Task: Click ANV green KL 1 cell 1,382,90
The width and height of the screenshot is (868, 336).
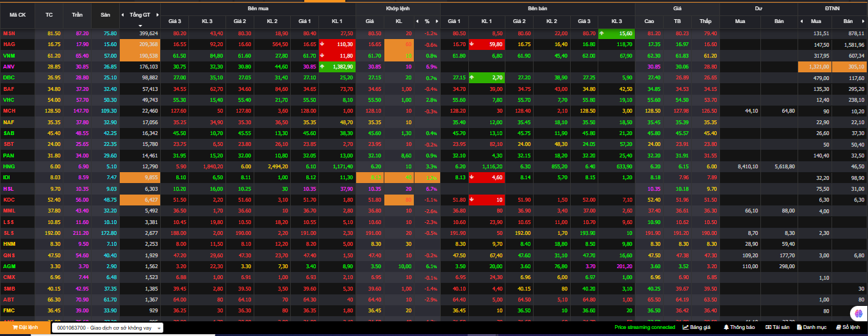Action: [x=336, y=67]
